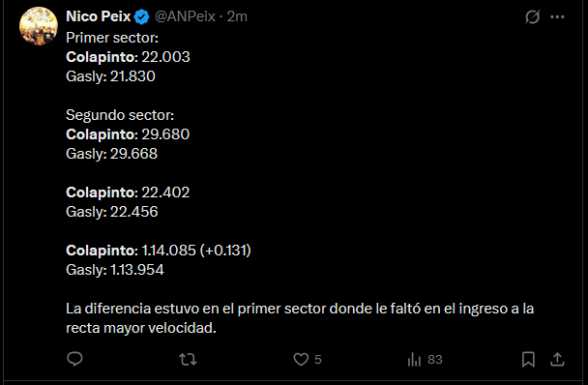Open the @ANPeix handle link
Viewport: 588px width, 385px height.
tap(186, 16)
